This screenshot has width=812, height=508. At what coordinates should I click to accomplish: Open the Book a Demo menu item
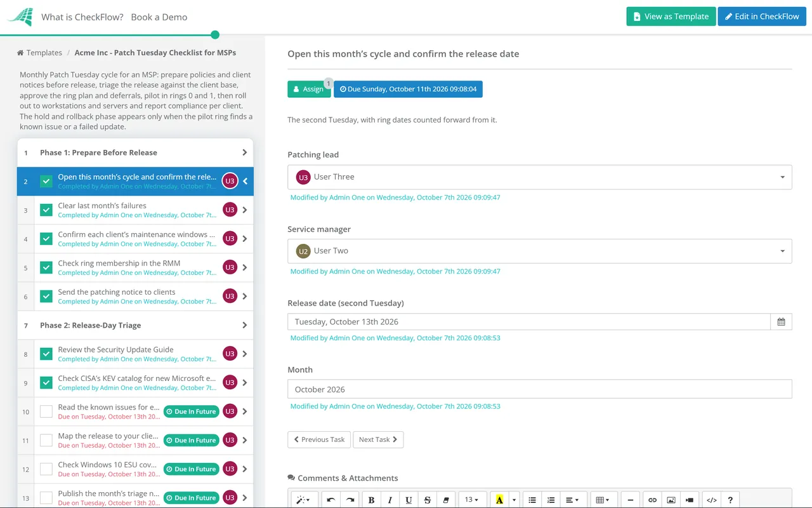pos(159,17)
